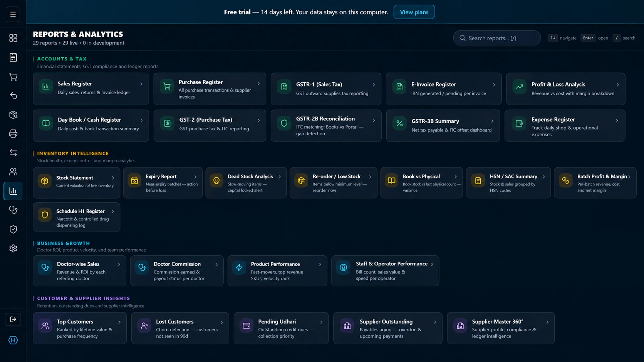
Task: Open the shopping cart icon in the sidebar
Action: tap(13, 77)
